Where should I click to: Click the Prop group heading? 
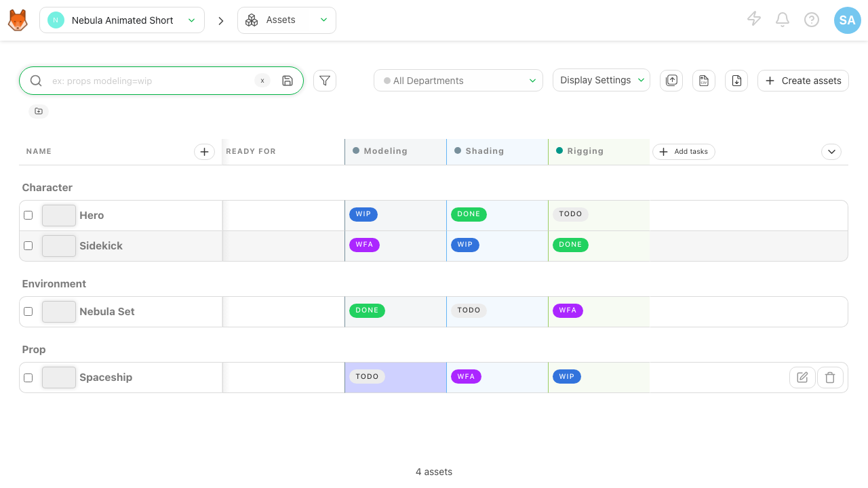click(34, 350)
